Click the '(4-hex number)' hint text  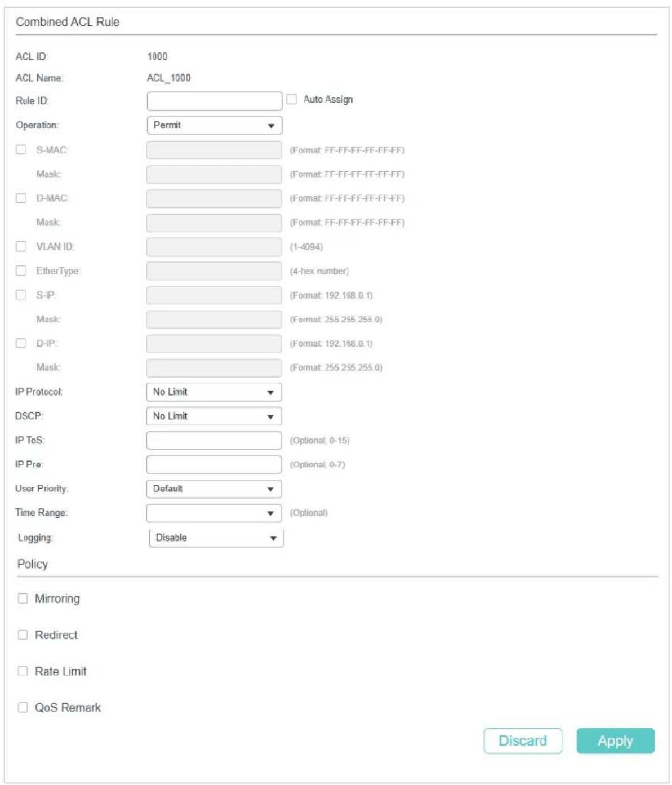coord(319,271)
